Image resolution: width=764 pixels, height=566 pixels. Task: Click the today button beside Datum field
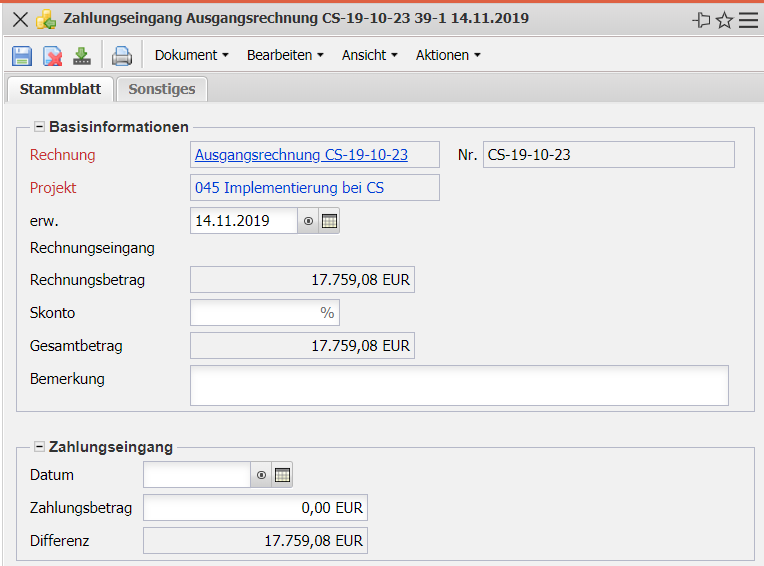[261, 475]
